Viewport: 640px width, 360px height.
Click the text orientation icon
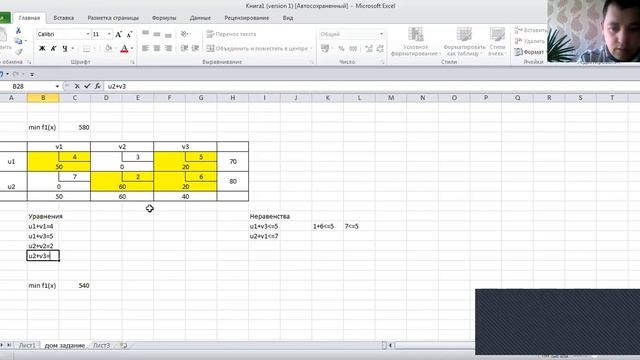coord(185,34)
